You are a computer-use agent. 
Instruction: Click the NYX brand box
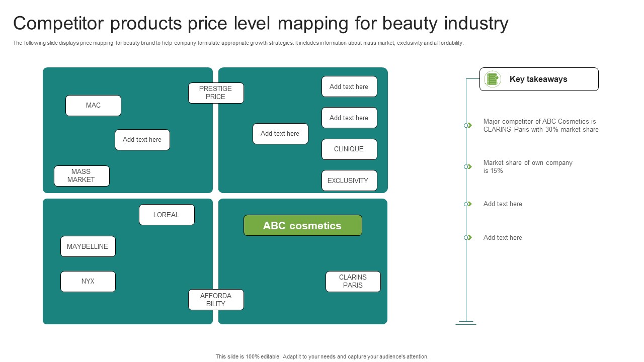88,282
